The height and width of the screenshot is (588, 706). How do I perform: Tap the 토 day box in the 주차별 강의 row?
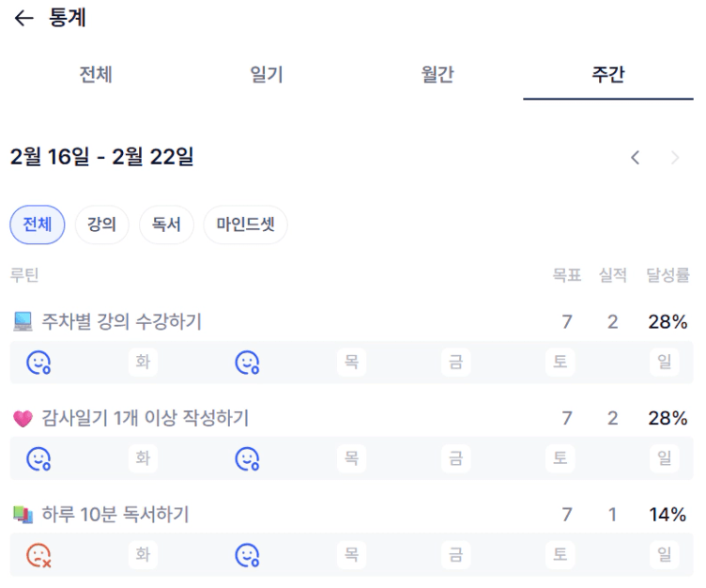(560, 363)
